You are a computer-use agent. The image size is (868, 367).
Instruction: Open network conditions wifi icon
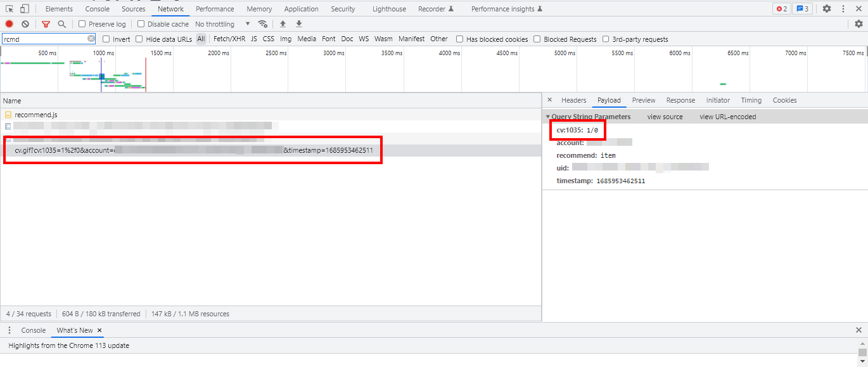262,24
